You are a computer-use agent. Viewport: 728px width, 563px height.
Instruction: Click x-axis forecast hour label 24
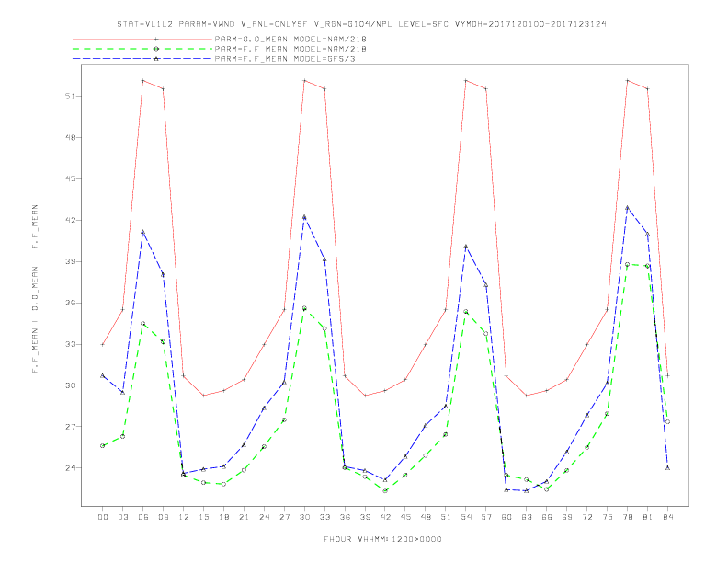coord(264,517)
